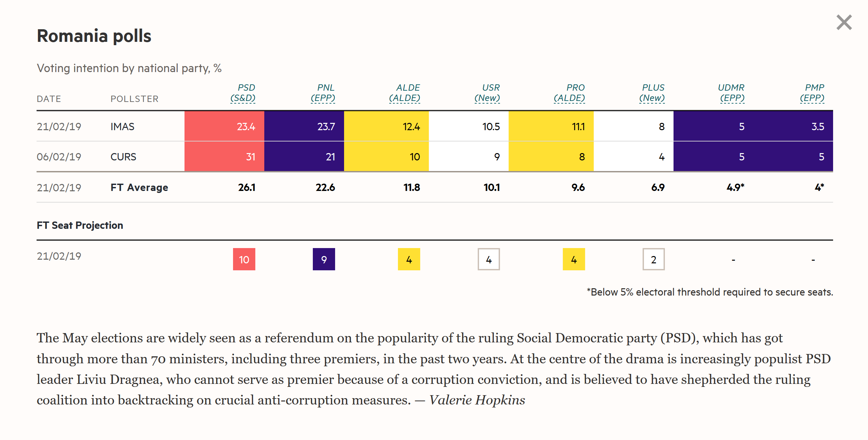The image size is (868, 440).
Task: Click the PLUS (New) party header
Action: tap(652, 93)
